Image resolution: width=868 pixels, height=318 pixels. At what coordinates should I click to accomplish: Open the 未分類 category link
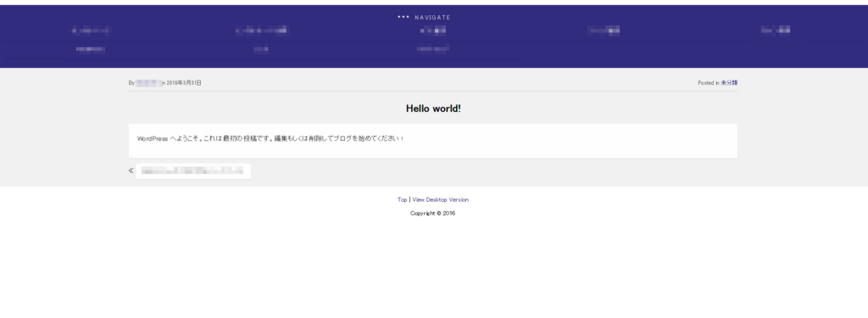coord(729,82)
